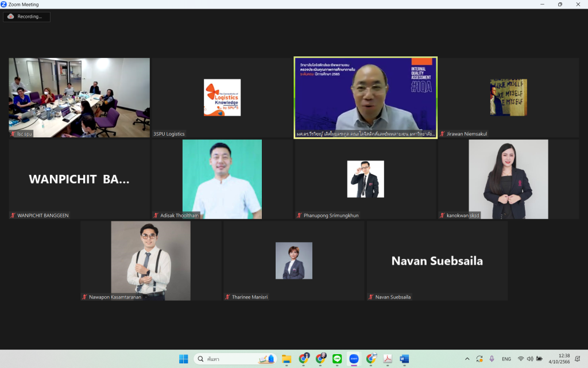Click muted mic icon beside Jirawan Niemsakul
Screen dimensions: 588x368
tap(443, 133)
